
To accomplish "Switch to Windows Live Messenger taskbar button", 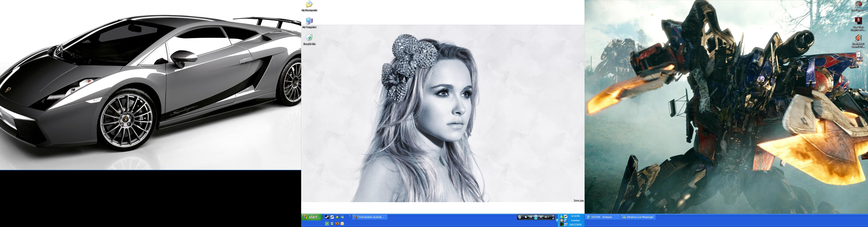I will click(638, 217).
